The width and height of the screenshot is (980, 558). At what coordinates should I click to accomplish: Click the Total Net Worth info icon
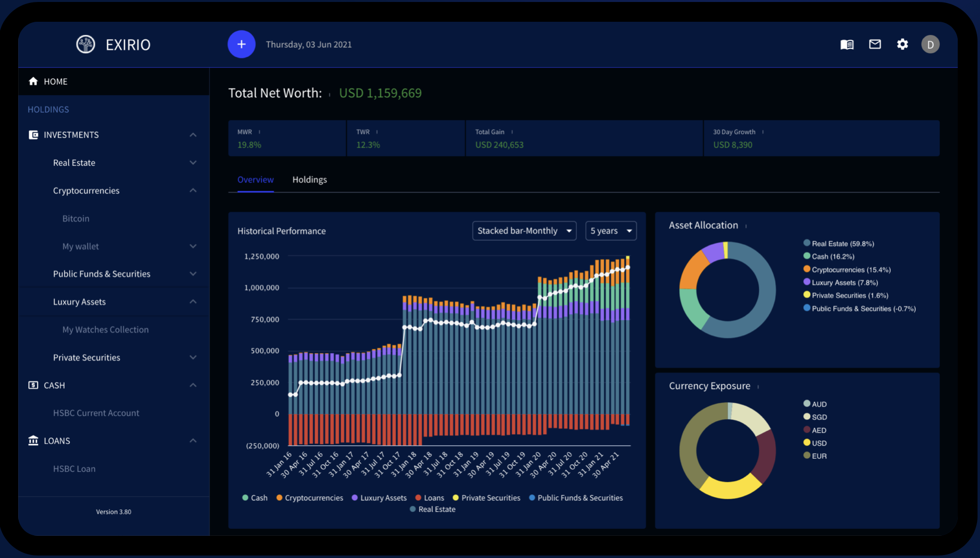pyautogui.click(x=330, y=94)
